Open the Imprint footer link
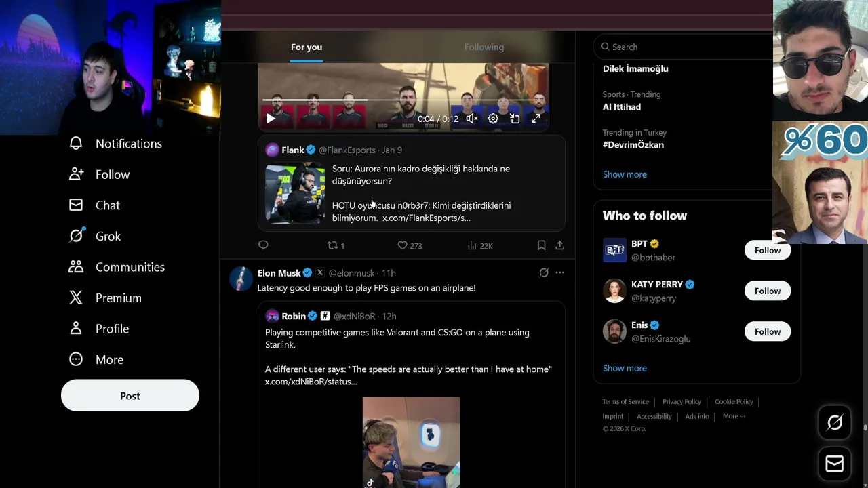 click(x=613, y=416)
